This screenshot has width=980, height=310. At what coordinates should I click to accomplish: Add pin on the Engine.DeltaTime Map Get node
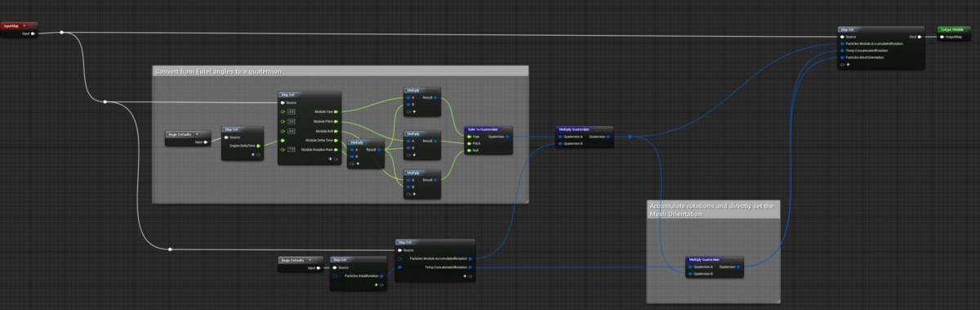(x=253, y=155)
